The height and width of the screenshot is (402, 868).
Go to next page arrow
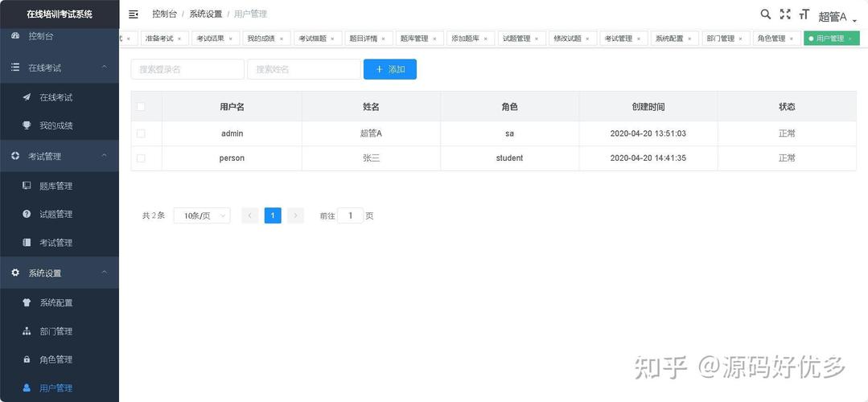tap(295, 215)
